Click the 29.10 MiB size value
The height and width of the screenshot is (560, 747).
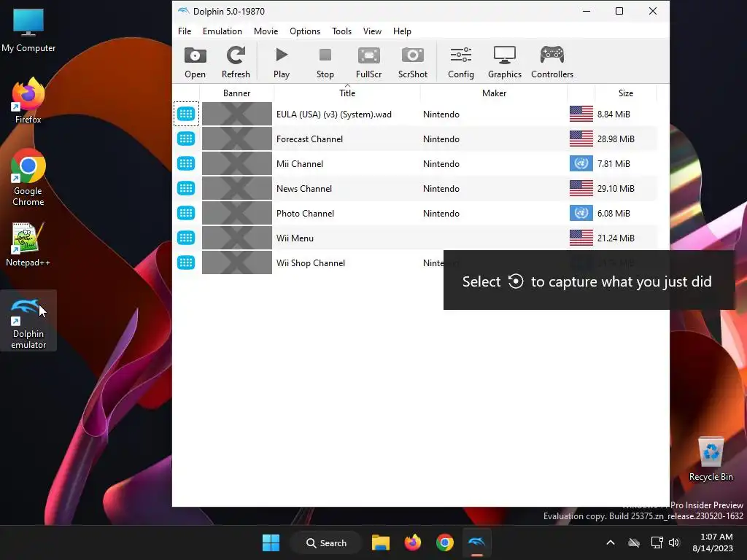[x=616, y=189]
